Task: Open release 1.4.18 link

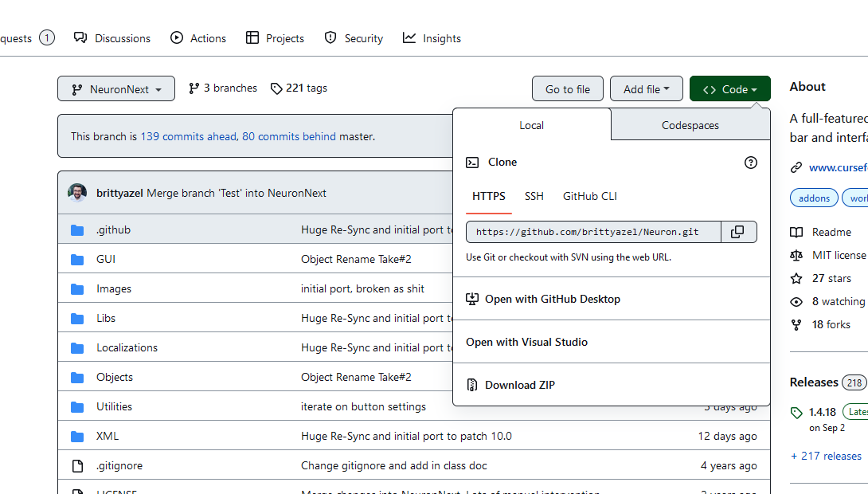Action: (x=822, y=413)
